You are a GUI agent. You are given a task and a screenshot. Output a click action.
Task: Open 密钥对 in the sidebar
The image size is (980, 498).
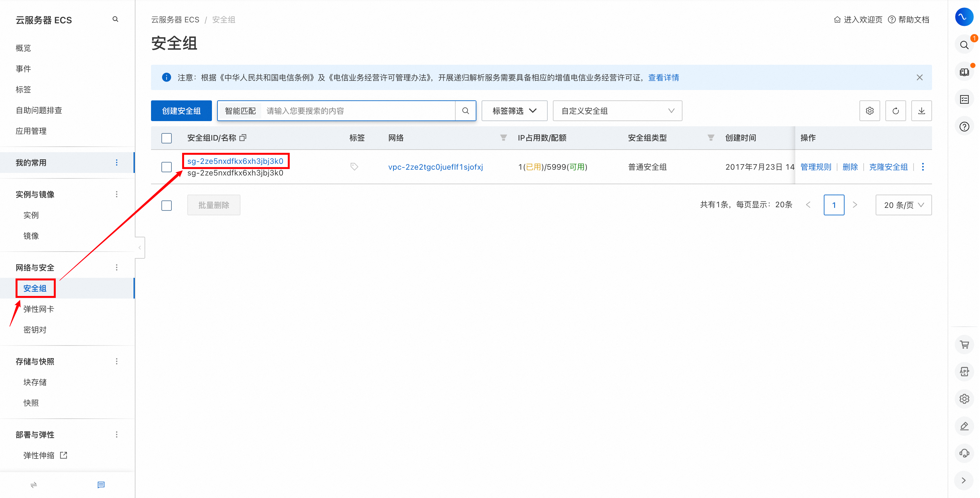(35, 330)
